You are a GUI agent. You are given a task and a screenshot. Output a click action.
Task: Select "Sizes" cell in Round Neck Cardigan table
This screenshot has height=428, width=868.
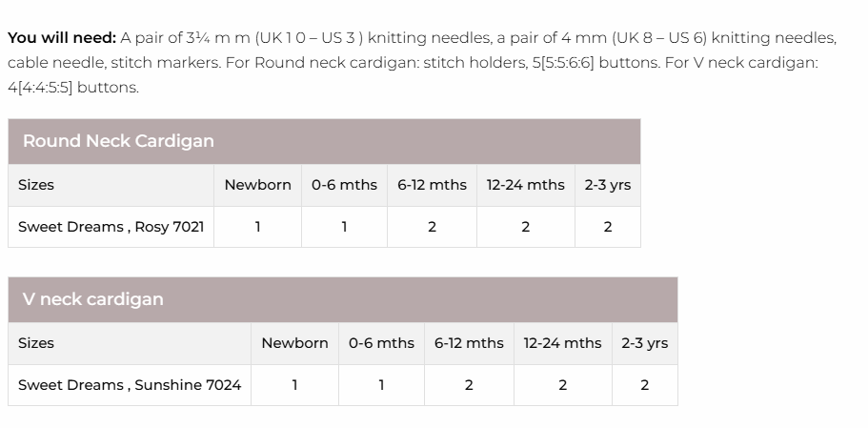[36, 185]
